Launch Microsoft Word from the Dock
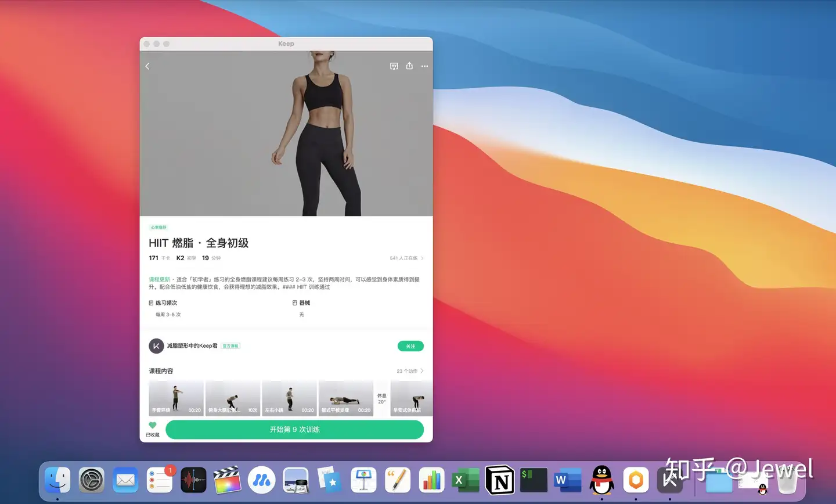Image resolution: width=836 pixels, height=504 pixels. tap(568, 480)
